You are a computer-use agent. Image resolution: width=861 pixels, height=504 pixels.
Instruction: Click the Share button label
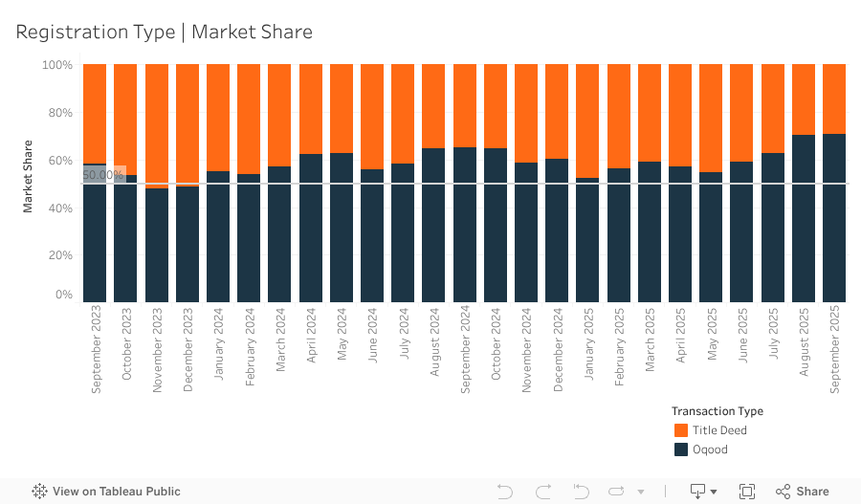812,492
